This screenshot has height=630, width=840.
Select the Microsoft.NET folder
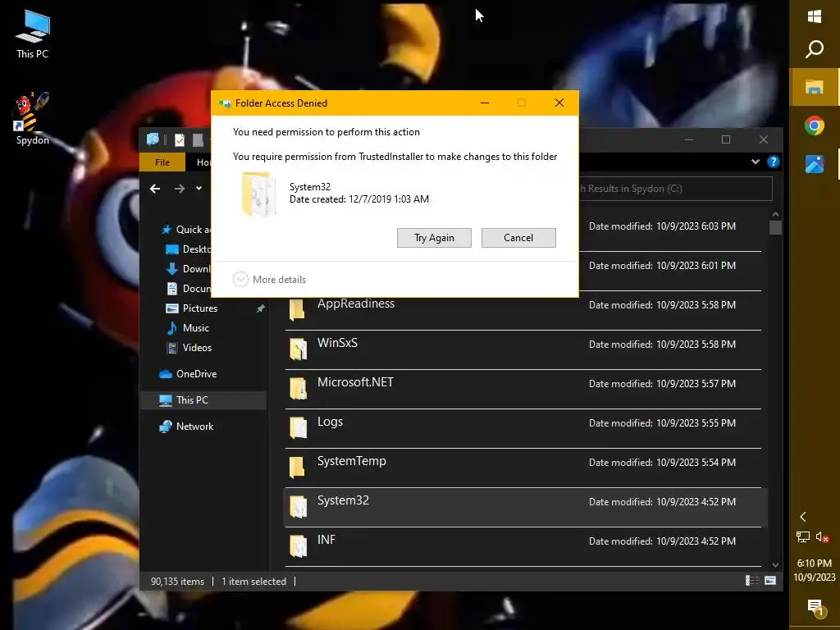pos(523,389)
